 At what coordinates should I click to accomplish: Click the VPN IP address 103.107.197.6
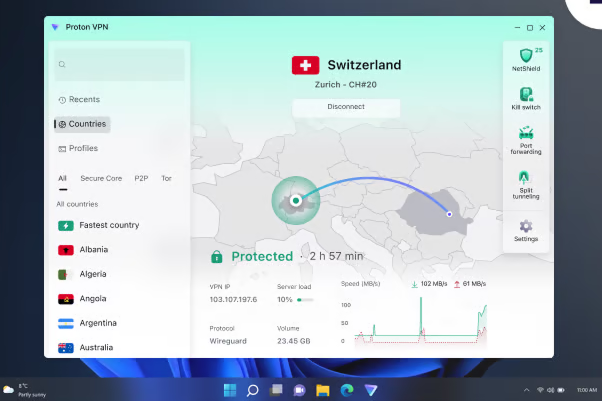click(233, 300)
